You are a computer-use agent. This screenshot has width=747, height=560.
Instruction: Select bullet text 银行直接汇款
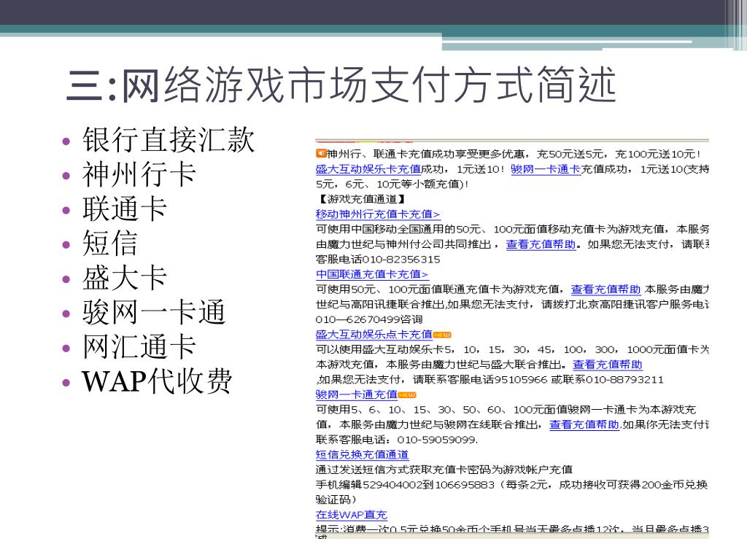coord(169,140)
